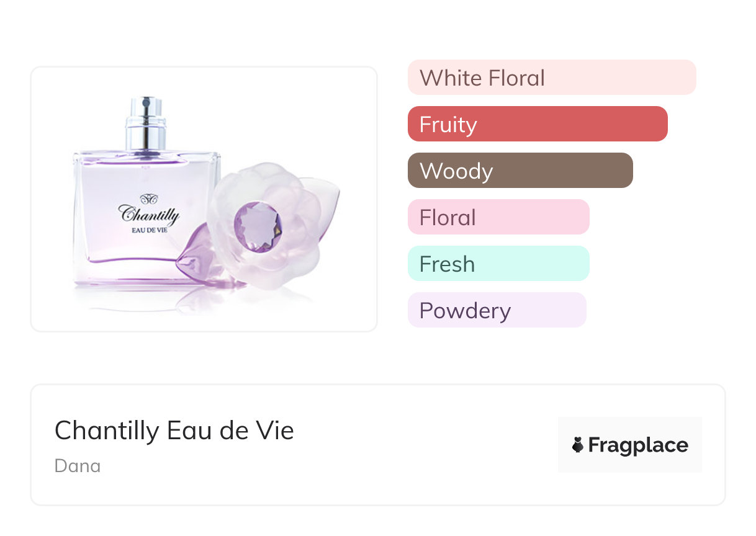Click the small bottle icon in Fragplace logo

(578, 445)
